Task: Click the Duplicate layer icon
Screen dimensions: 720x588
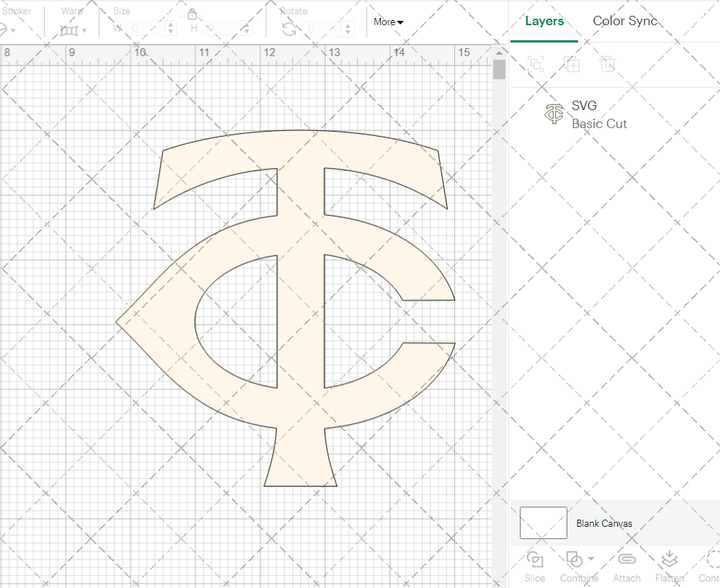Action: tap(572, 64)
